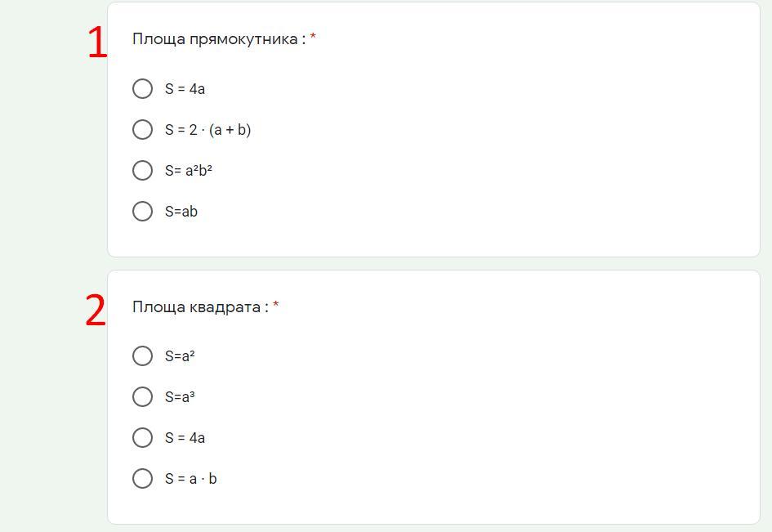Click label text 'S = 2 · (a + b)'
The image size is (772, 532).
(x=208, y=130)
